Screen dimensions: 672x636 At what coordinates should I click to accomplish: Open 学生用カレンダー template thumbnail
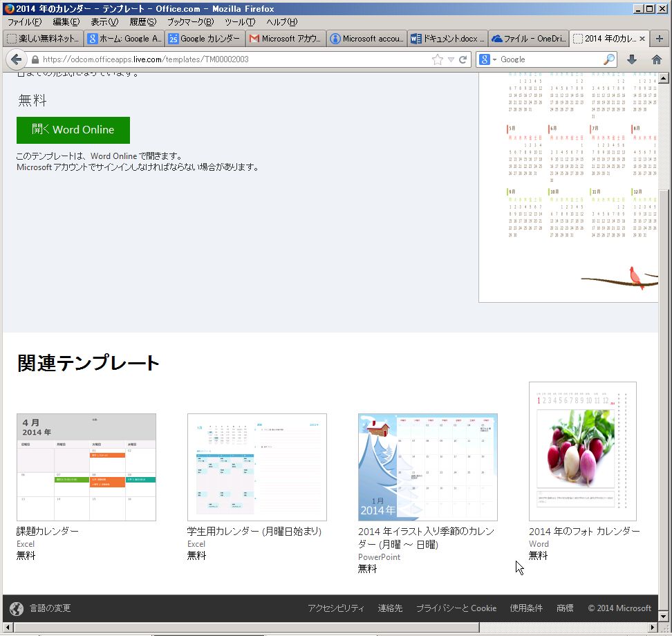[x=257, y=467]
